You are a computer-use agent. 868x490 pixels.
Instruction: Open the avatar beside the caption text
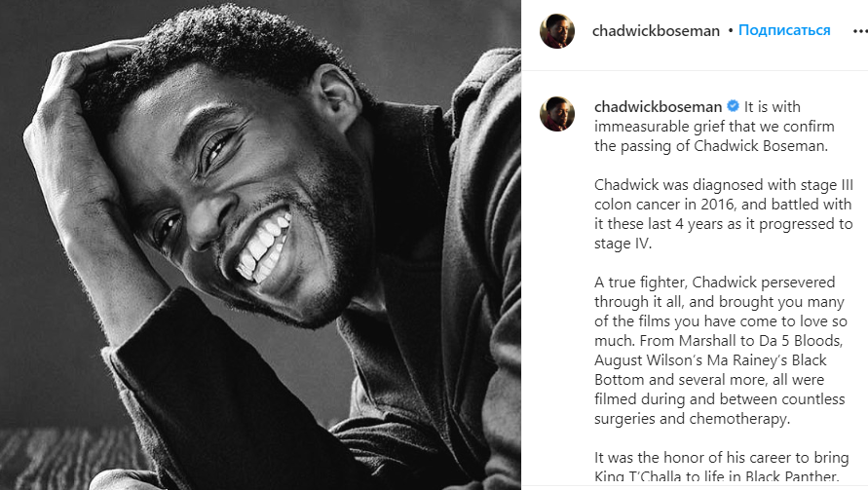point(557,114)
